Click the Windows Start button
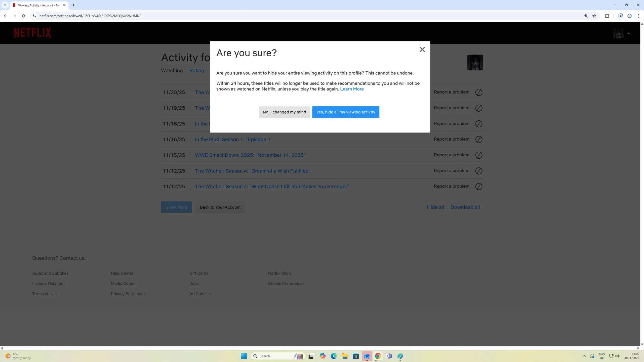Screen dimensions: 644x362 pyautogui.click(x=244, y=356)
